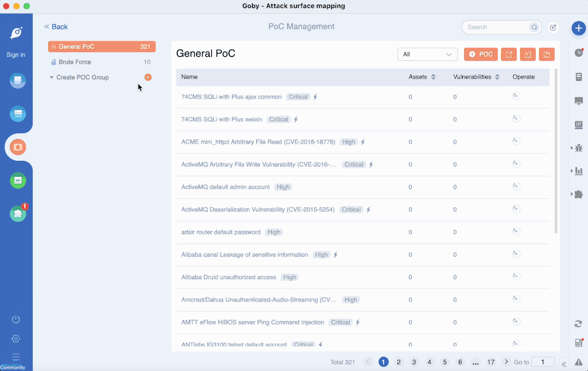Image resolution: width=588 pixels, height=371 pixels.
Task: Click the power icon in left sidebar
Action: pyautogui.click(x=16, y=319)
